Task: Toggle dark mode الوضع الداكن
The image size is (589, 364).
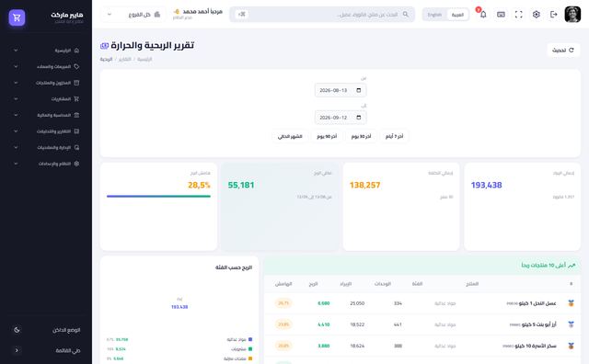Action: (46, 330)
